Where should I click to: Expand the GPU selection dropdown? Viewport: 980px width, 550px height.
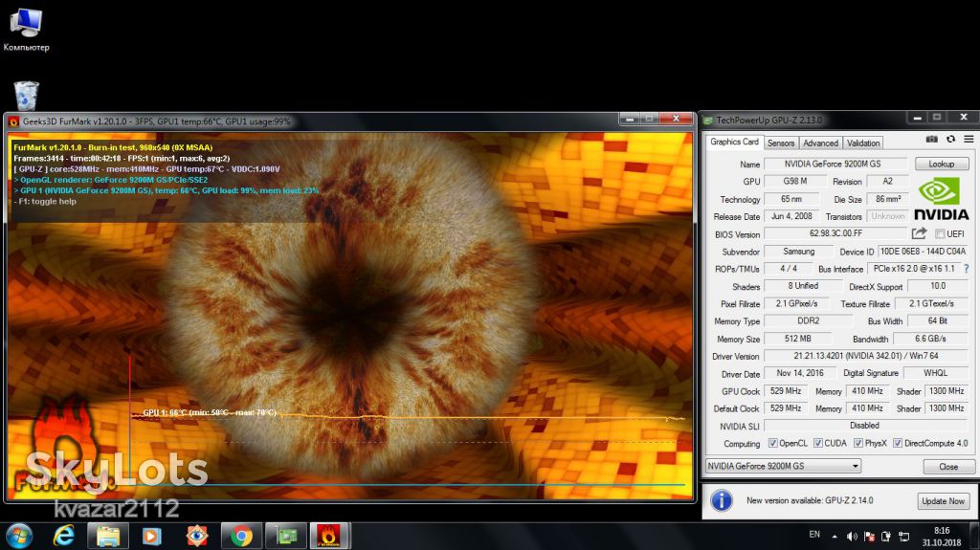(855, 466)
